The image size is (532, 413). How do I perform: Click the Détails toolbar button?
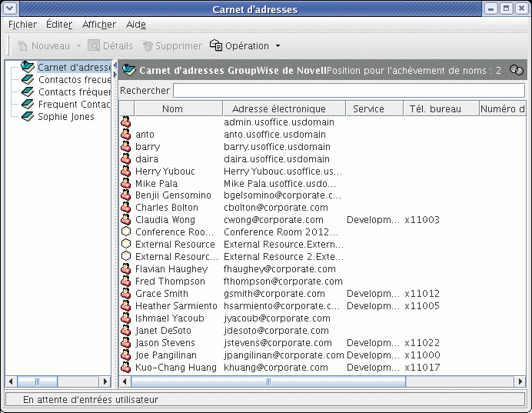110,45
